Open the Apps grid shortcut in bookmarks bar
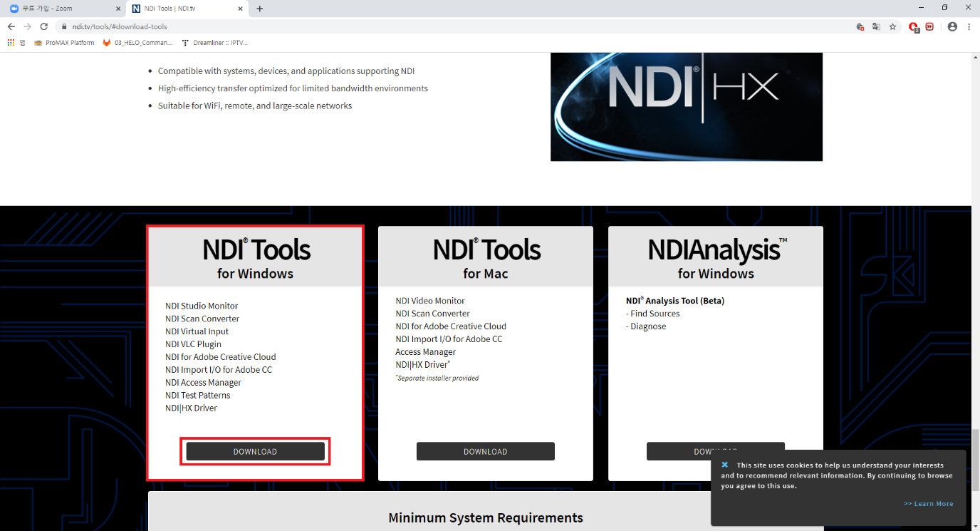Screen dimensions: 980x531 tap(11, 43)
